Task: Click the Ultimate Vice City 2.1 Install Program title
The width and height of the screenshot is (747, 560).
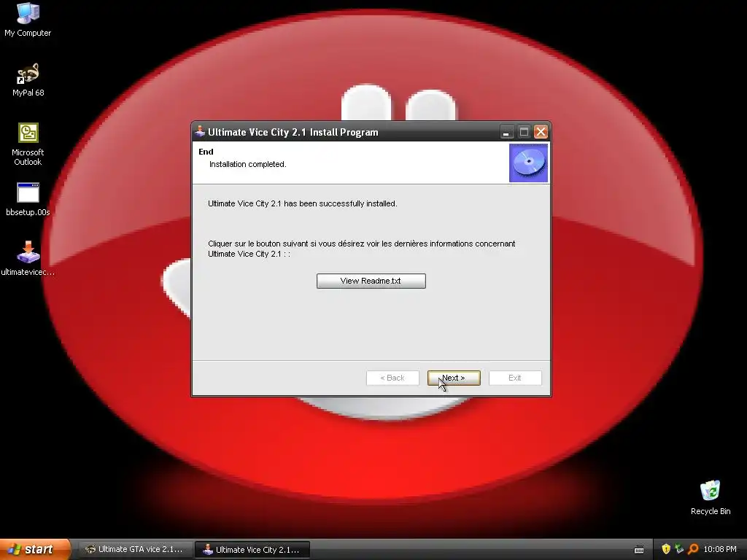Action: pos(293,133)
